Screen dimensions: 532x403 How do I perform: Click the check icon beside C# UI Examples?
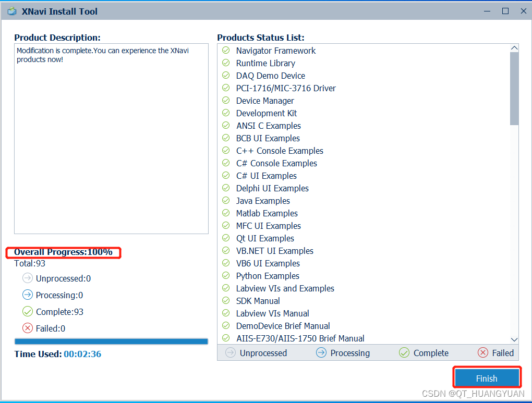point(226,175)
